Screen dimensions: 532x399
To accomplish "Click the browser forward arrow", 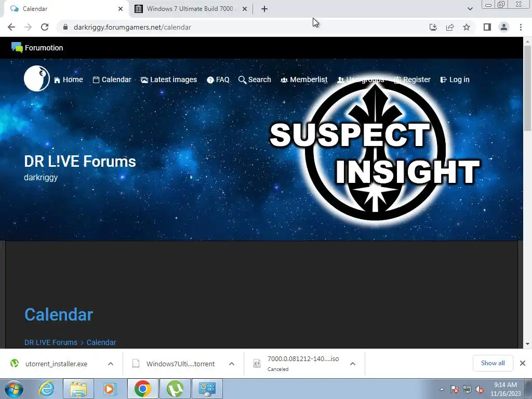I will click(28, 27).
